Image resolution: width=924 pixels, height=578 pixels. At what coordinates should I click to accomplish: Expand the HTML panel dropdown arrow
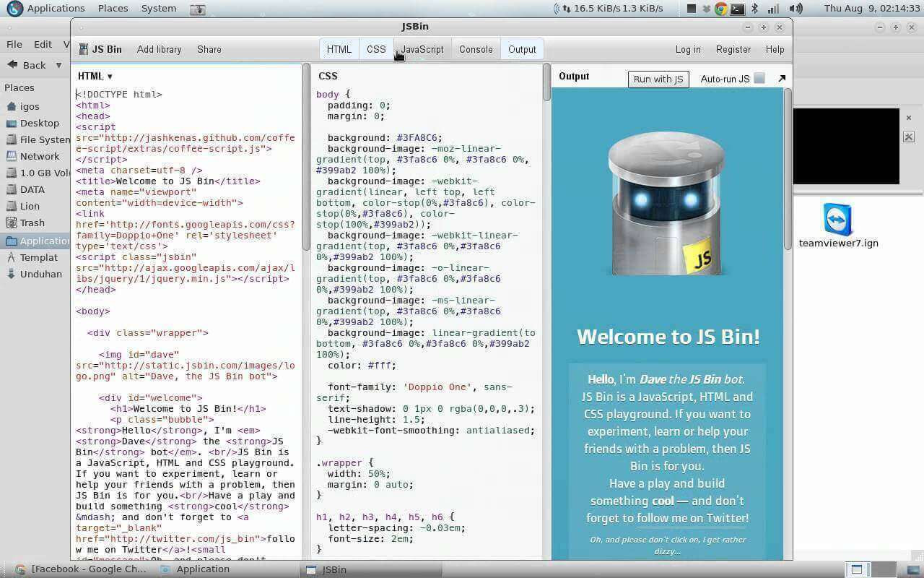(110, 77)
